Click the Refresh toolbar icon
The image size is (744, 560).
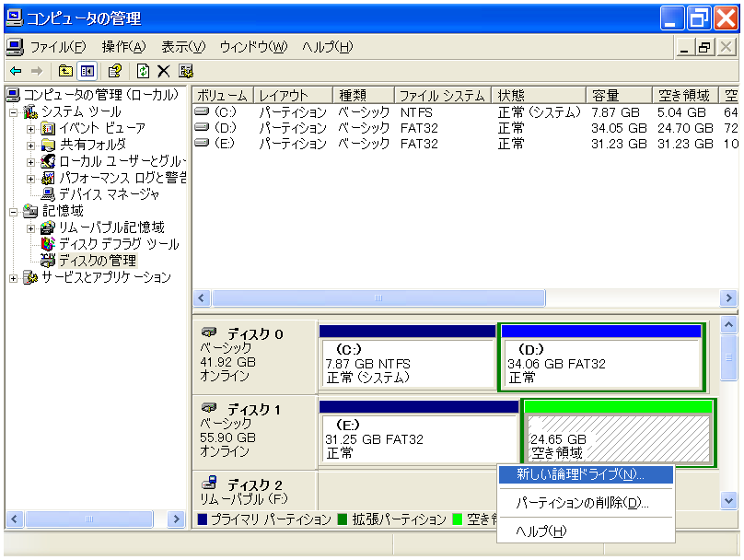143,71
